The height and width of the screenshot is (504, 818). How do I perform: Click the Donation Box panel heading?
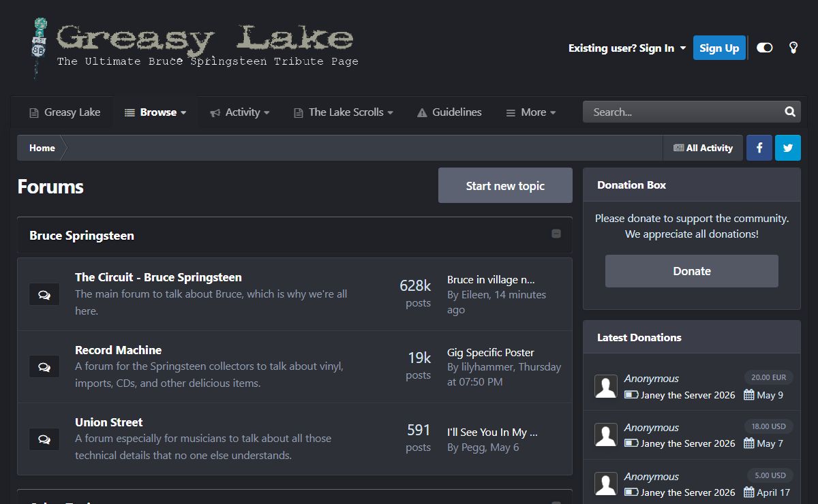point(632,185)
